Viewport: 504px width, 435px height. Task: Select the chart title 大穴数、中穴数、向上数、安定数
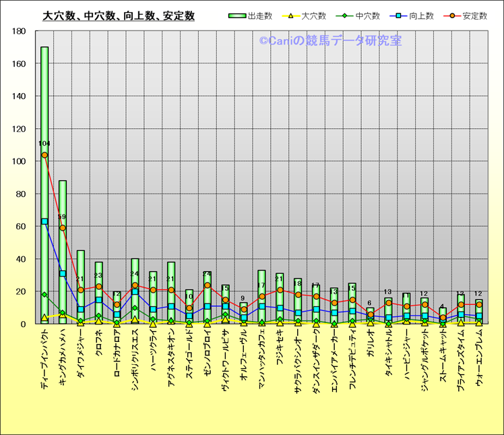tap(119, 16)
